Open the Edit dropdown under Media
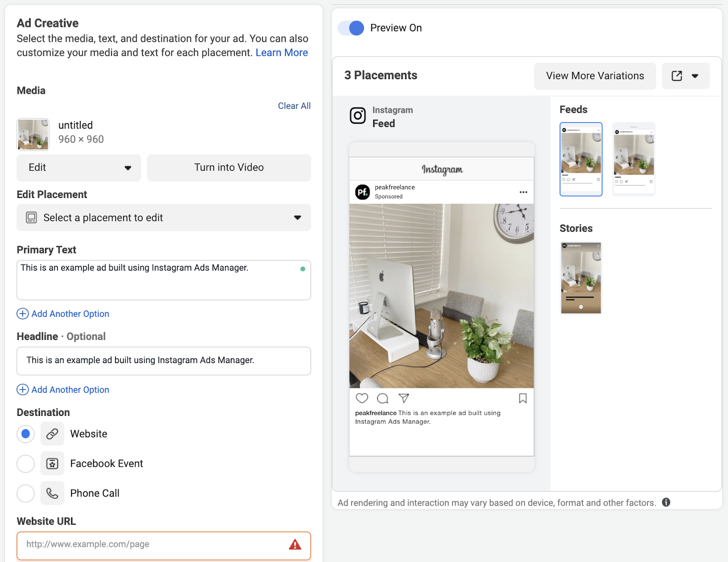728x562 pixels. click(78, 167)
